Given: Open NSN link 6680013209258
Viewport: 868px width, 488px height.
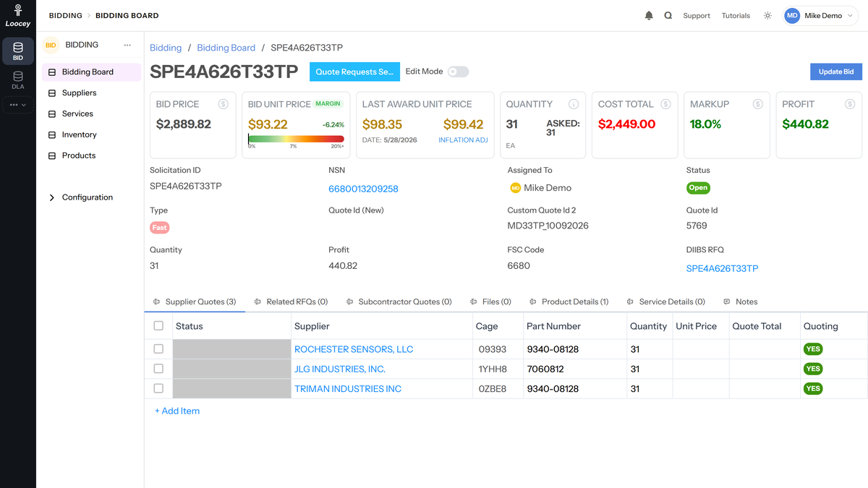Looking at the screenshot, I should (363, 189).
